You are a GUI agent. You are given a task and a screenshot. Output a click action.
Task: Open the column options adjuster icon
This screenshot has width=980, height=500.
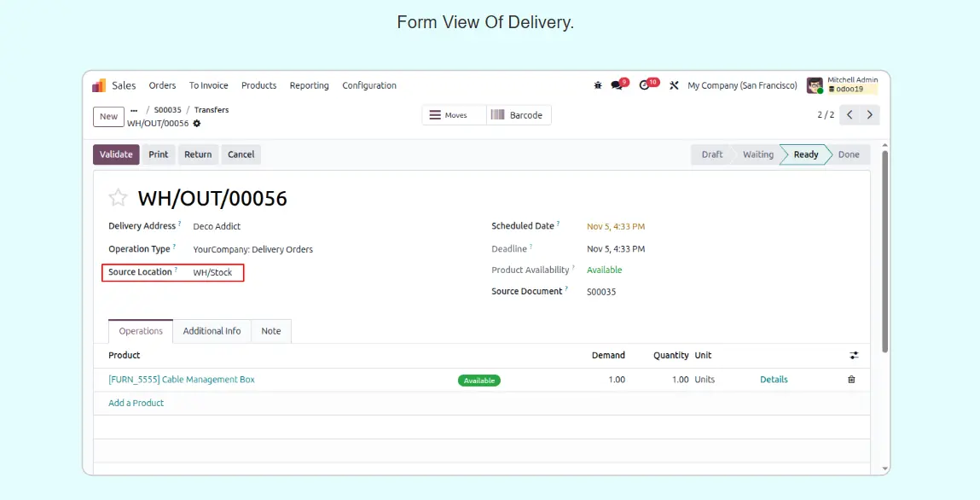(854, 355)
